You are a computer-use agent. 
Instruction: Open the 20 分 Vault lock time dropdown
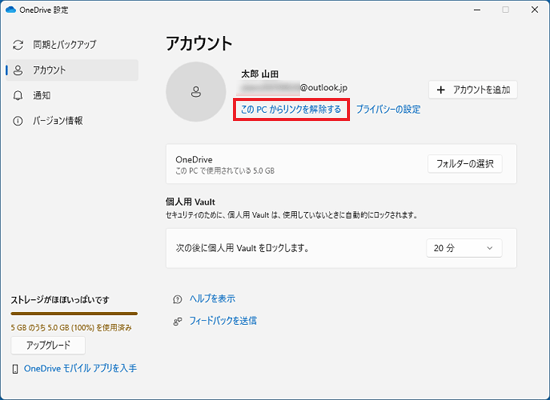464,248
